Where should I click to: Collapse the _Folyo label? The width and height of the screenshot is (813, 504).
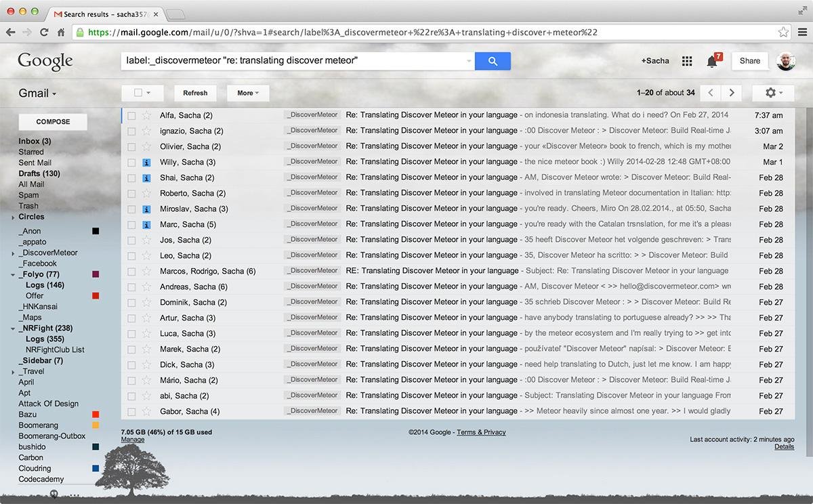tap(13, 275)
